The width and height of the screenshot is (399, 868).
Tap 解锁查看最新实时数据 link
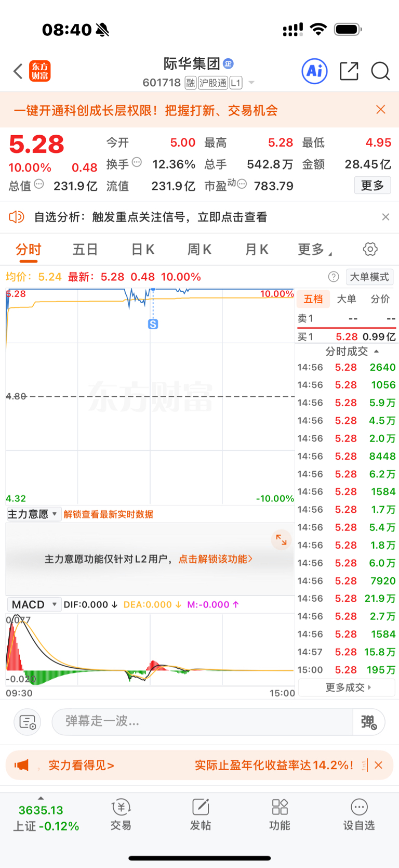(108, 514)
